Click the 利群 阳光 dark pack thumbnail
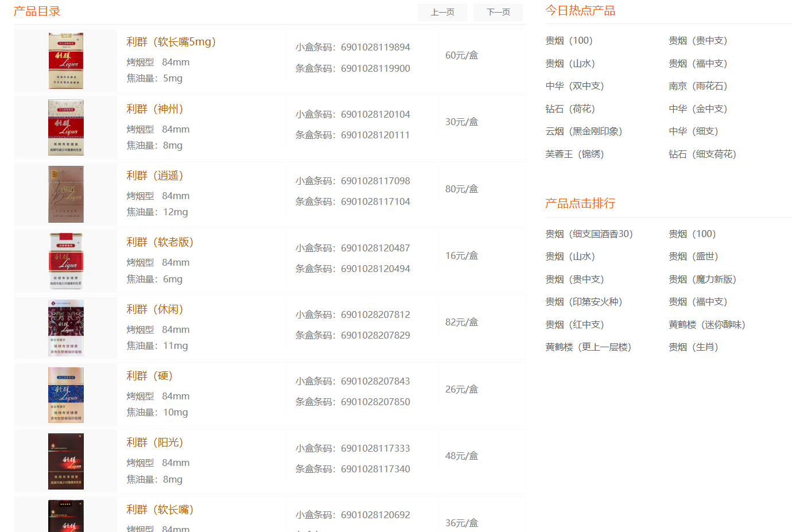 pyautogui.click(x=66, y=461)
